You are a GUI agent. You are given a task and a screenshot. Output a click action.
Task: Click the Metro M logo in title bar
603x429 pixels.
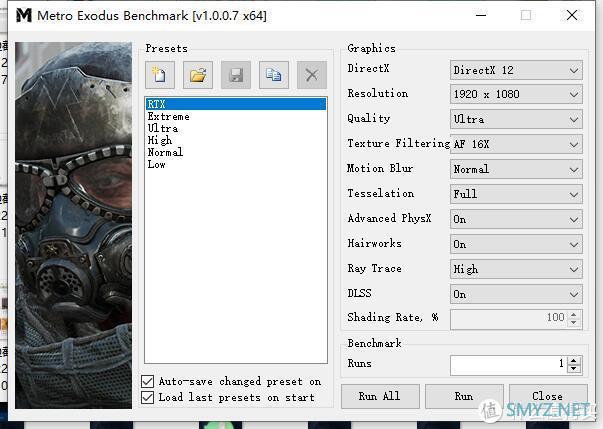[x=24, y=15]
